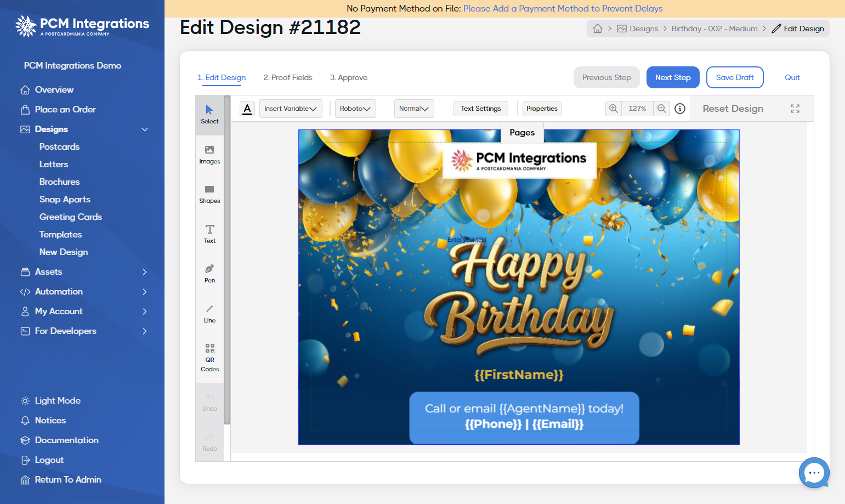The height and width of the screenshot is (504, 845).
Task: Open the Normal font style dropdown
Action: click(414, 109)
